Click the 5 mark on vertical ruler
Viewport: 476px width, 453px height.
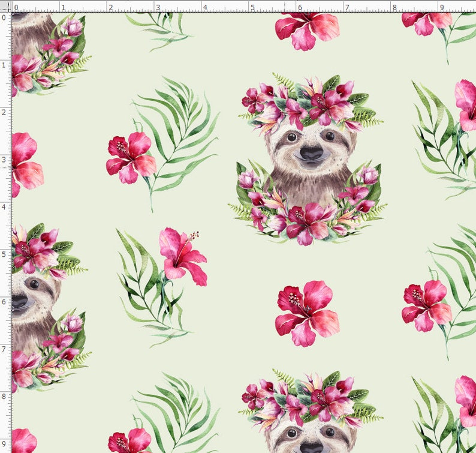pos(4,254)
